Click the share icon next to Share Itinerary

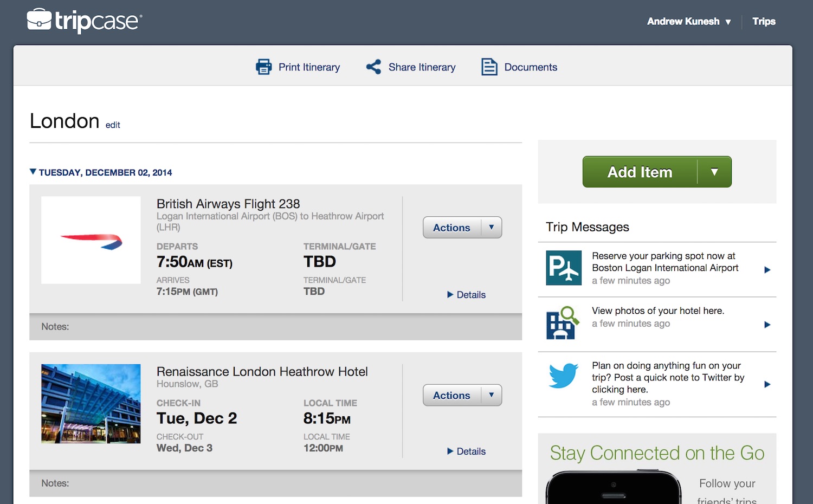pyautogui.click(x=373, y=67)
